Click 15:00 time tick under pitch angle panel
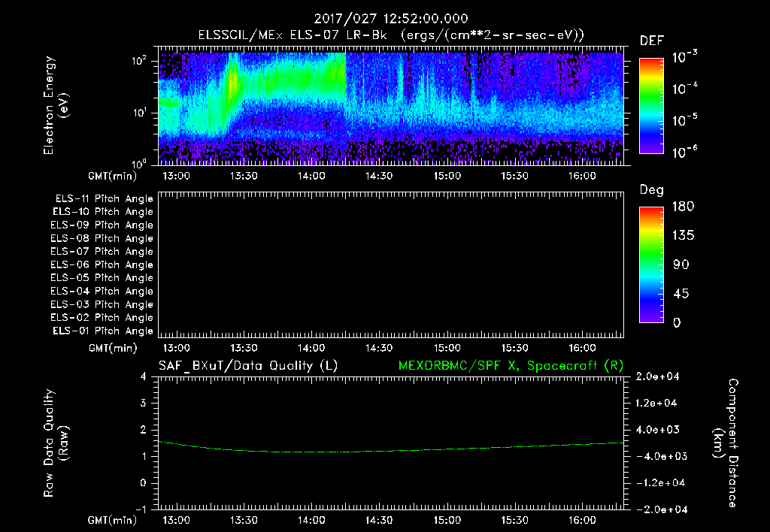The image size is (770, 532). [447, 349]
